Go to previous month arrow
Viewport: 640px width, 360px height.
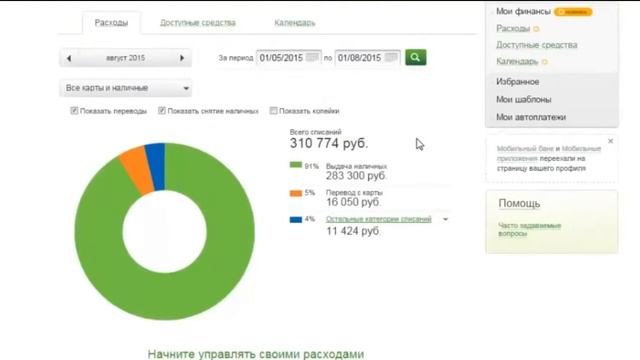coord(69,58)
